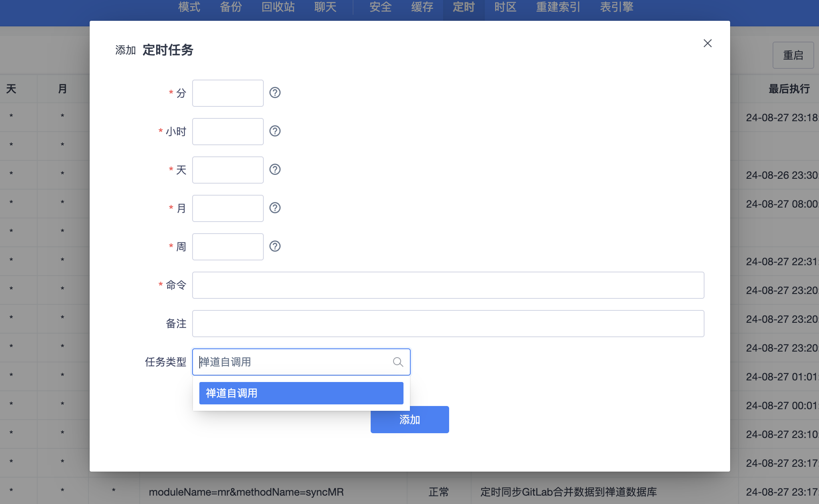Image resolution: width=819 pixels, height=504 pixels.
Task: Go to the 重建索引 tab
Action: (x=558, y=7)
